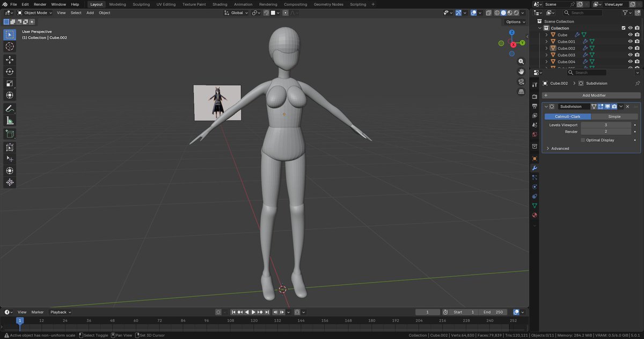644x339 pixels.
Task: Click the timeline End frame field
Action: pyautogui.click(x=493, y=312)
